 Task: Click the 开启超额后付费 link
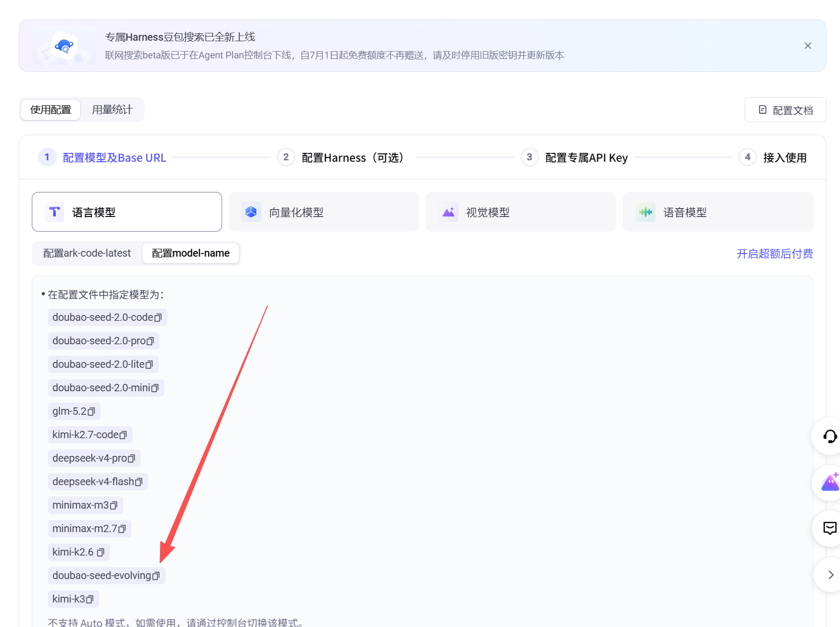pyautogui.click(x=775, y=254)
